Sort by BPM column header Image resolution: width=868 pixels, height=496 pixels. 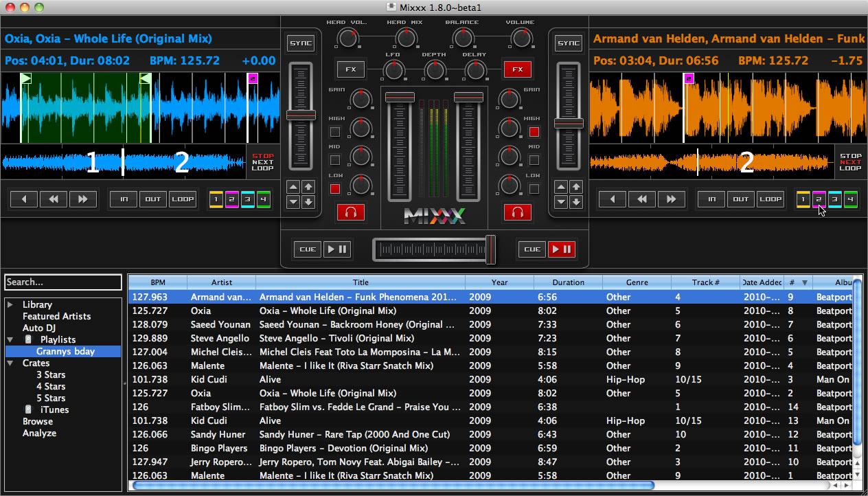[158, 282]
